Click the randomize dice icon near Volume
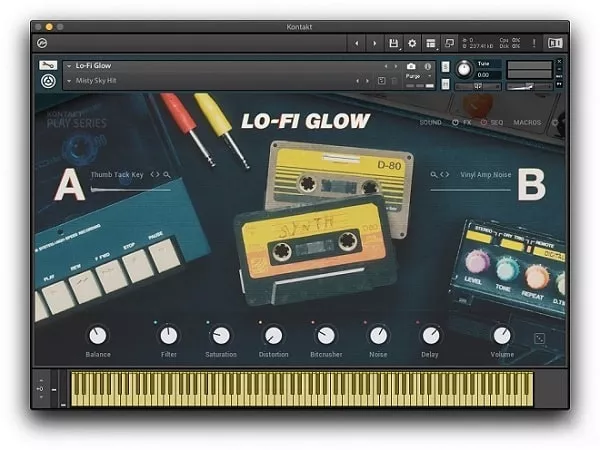 pyautogui.click(x=540, y=339)
